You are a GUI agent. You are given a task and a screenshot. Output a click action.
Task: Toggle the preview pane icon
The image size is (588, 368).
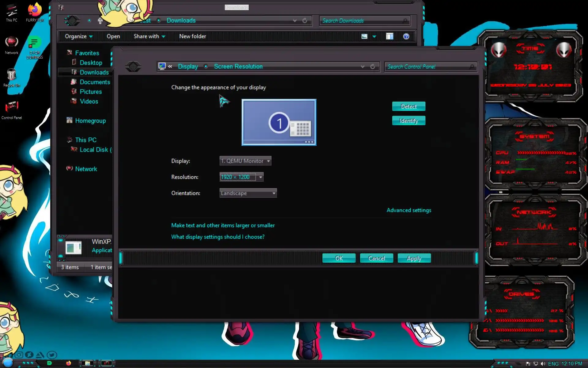tap(390, 36)
